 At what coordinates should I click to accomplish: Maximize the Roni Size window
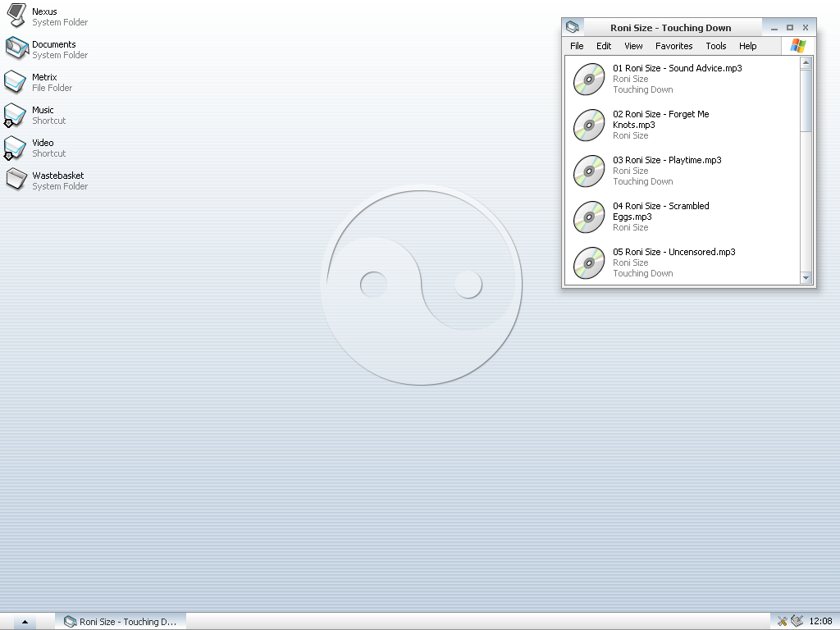(x=790, y=27)
